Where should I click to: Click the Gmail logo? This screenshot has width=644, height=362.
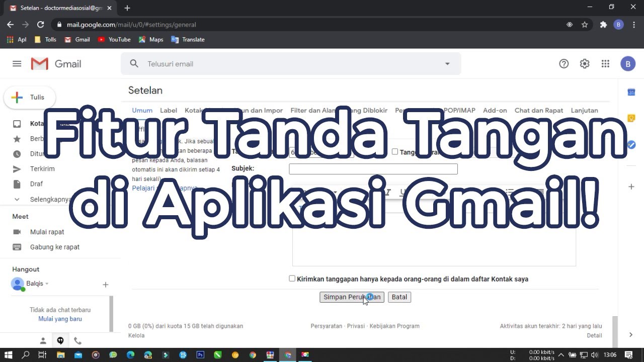coord(56,64)
